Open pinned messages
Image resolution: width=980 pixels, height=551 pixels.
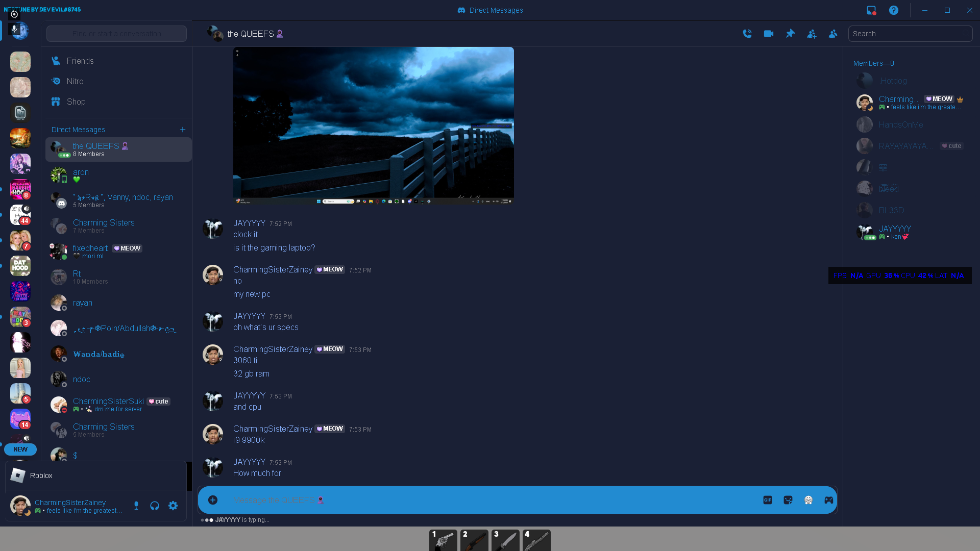[x=790, y=34]
